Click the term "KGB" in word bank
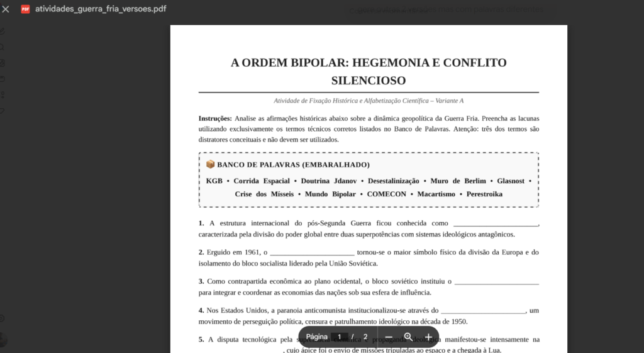644x353 pixels. point(214,181)
